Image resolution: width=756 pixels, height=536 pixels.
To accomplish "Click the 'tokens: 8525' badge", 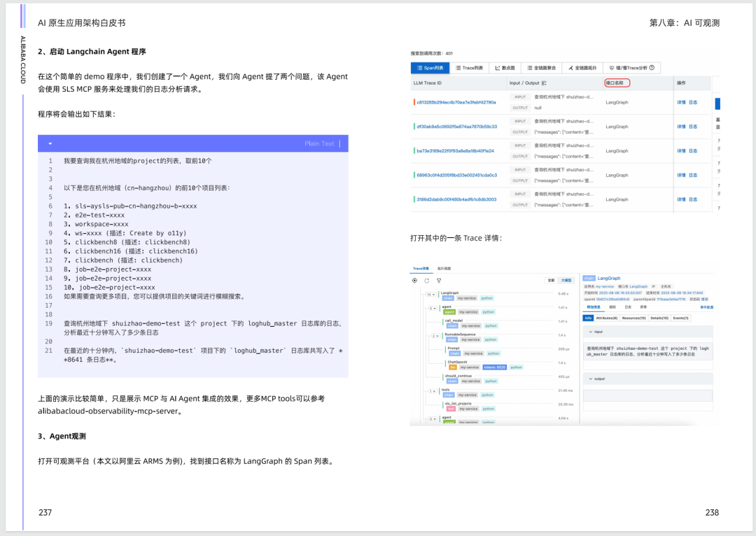I will (495, 367).
